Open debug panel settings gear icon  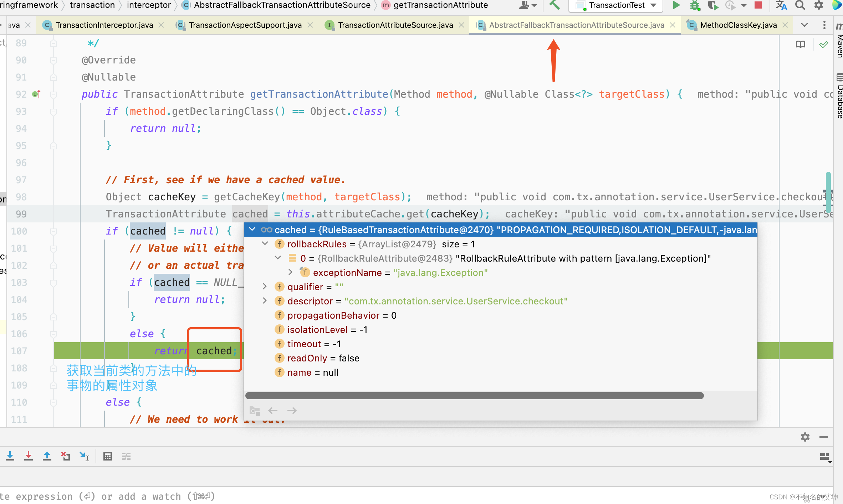(805, 437)
